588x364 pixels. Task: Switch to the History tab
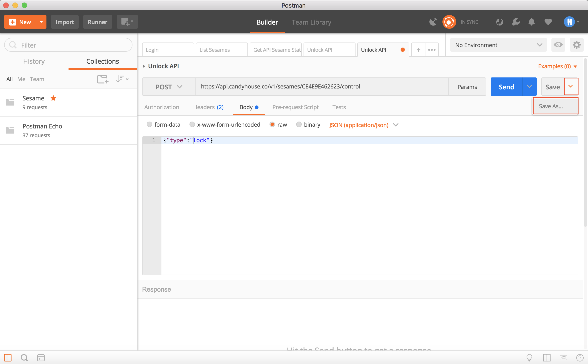34,61
